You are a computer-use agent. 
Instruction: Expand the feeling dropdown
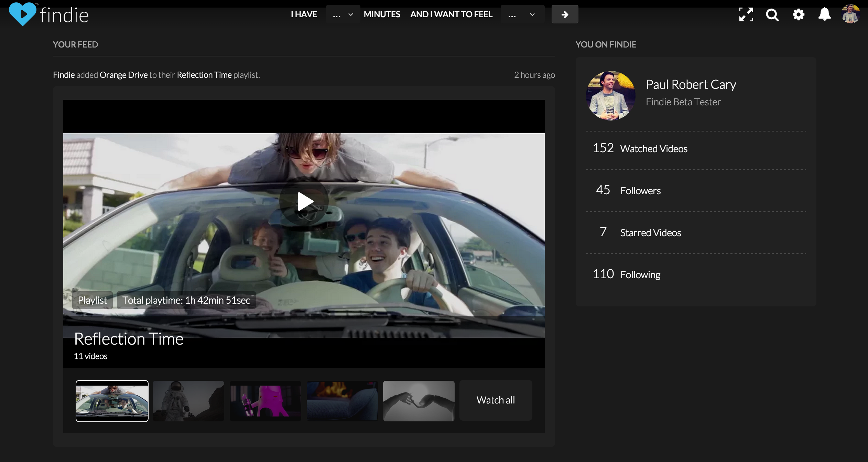tap(522, 14)
